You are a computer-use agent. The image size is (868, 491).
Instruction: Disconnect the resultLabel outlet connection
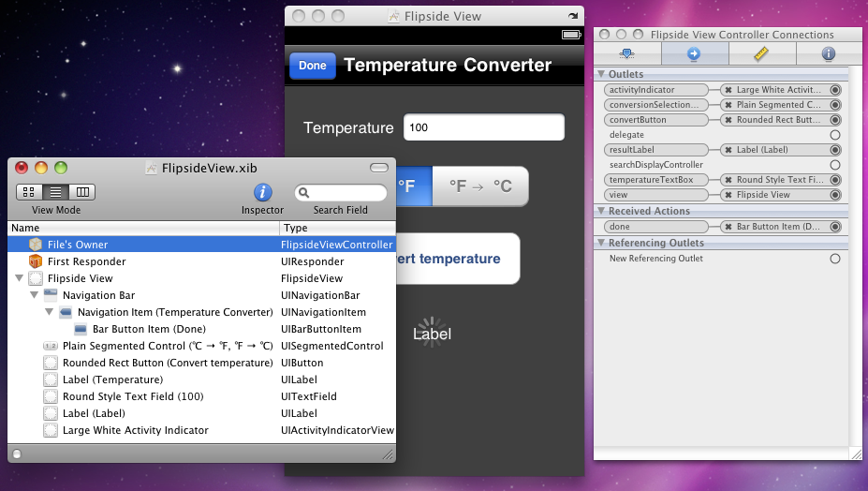[728, 150]
